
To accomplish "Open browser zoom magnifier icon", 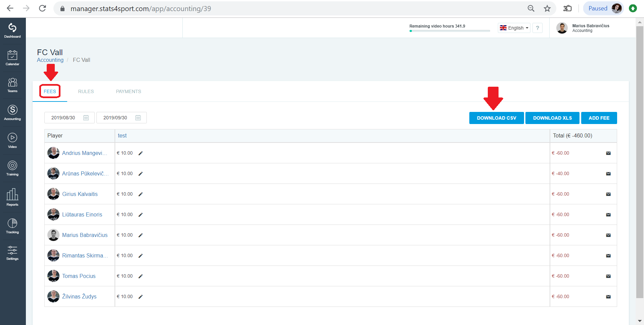I will point(531,8).
